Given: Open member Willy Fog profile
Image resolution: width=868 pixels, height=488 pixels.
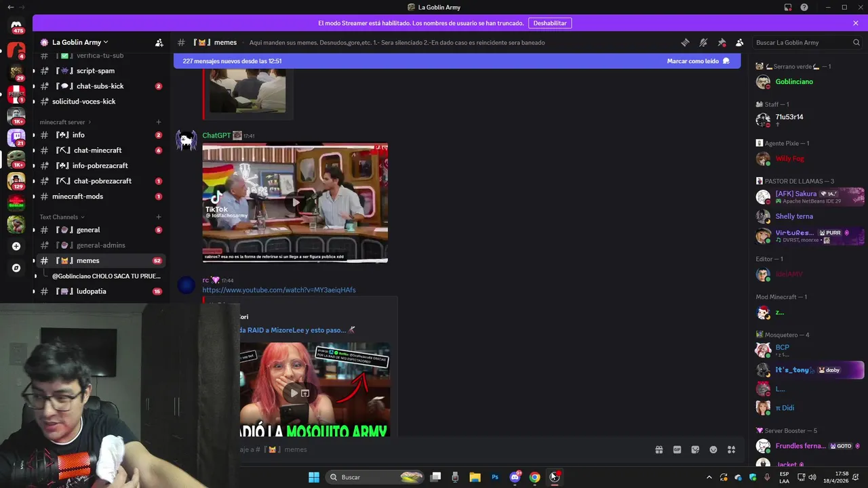Looking at the screenshot, I should point(808,159).
